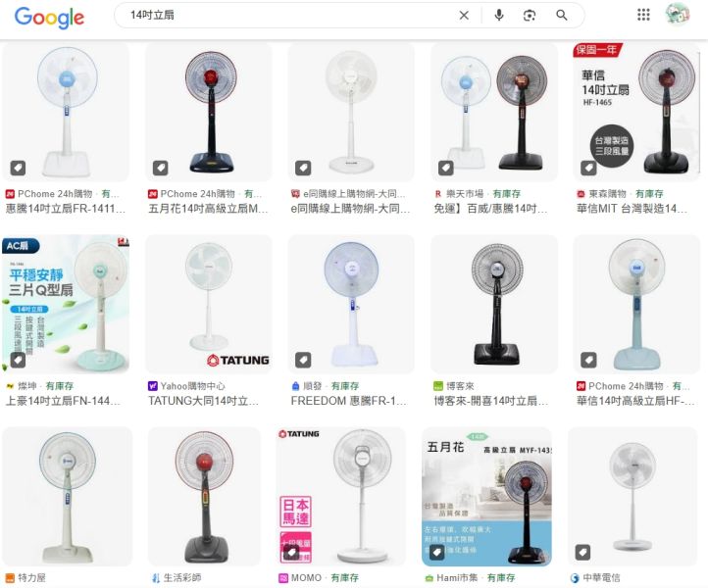Clear the search box with X icon

464,16
